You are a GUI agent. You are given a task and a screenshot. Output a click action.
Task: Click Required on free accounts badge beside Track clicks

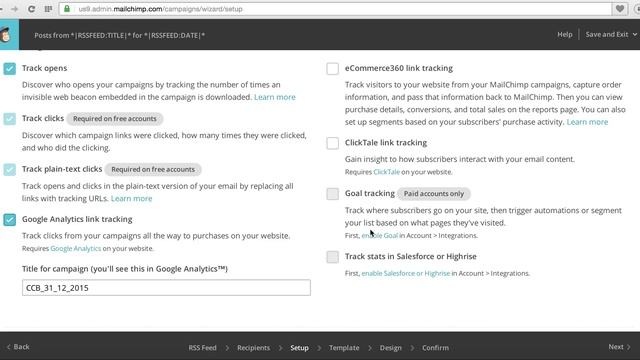115,119
